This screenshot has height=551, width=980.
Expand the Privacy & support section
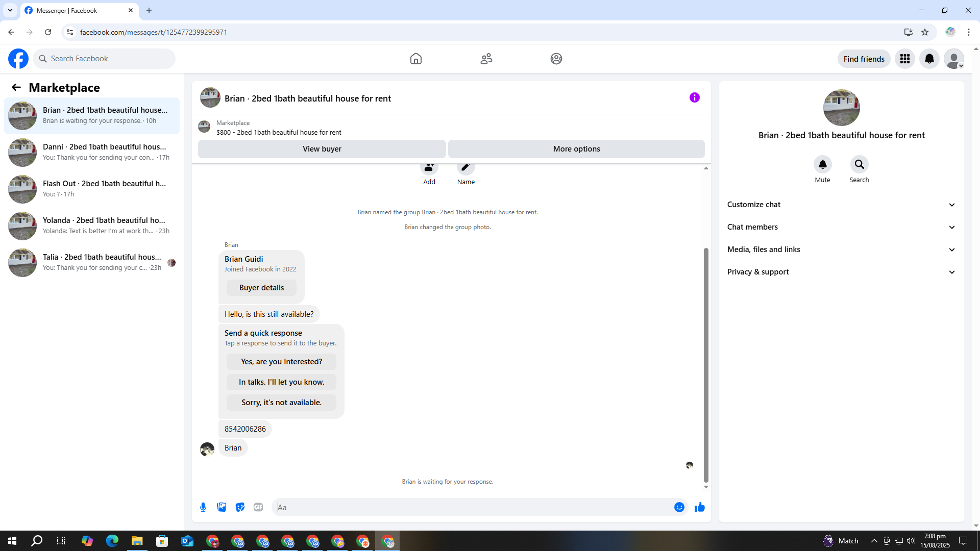click(841, 272)
